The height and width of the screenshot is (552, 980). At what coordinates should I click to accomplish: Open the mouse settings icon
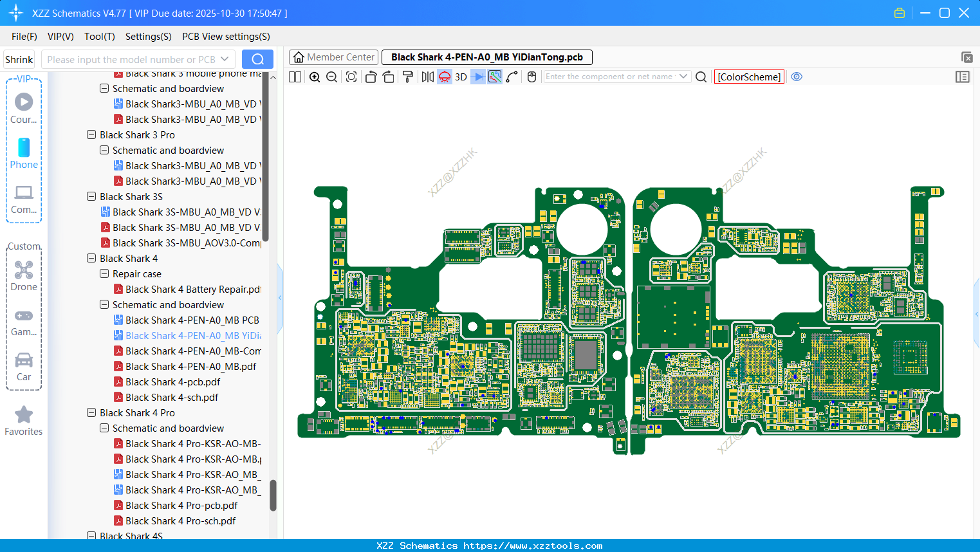(531, 77)
